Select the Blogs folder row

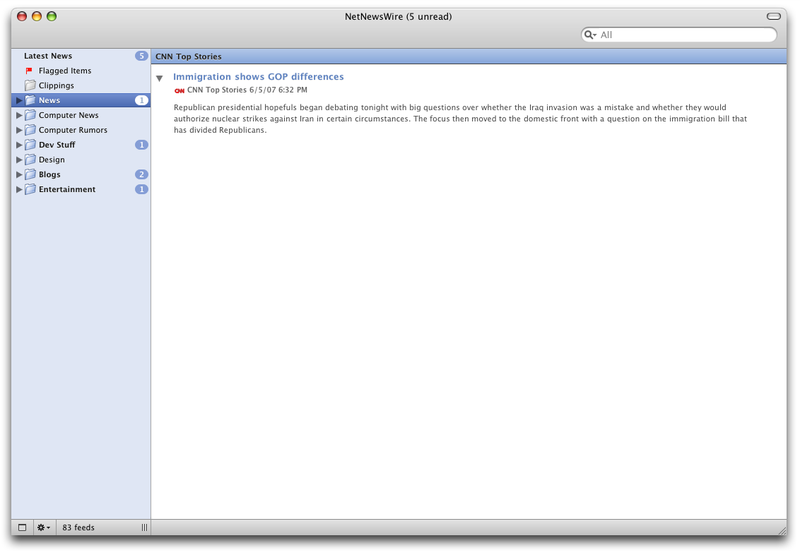[x=81, y=174]
